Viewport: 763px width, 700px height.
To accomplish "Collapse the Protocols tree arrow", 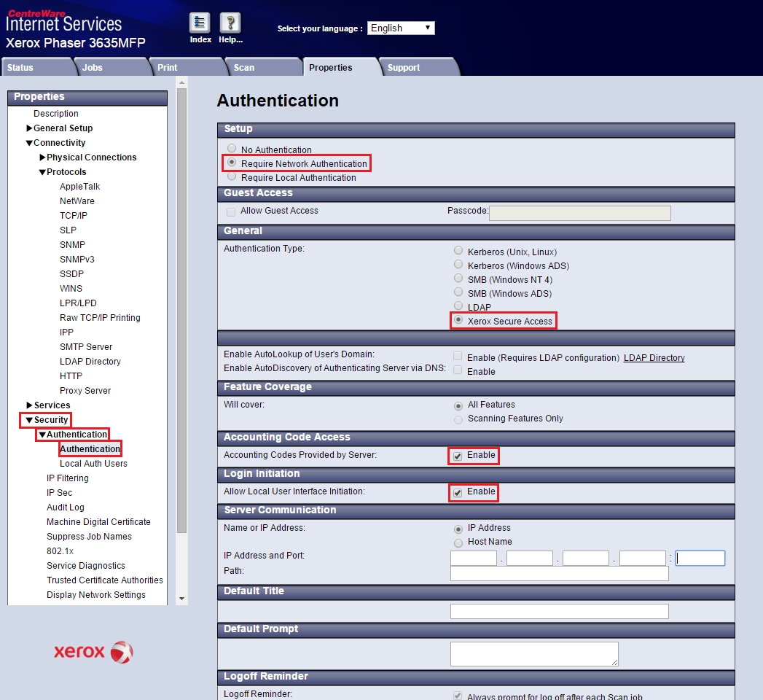I will click(42, 172).
